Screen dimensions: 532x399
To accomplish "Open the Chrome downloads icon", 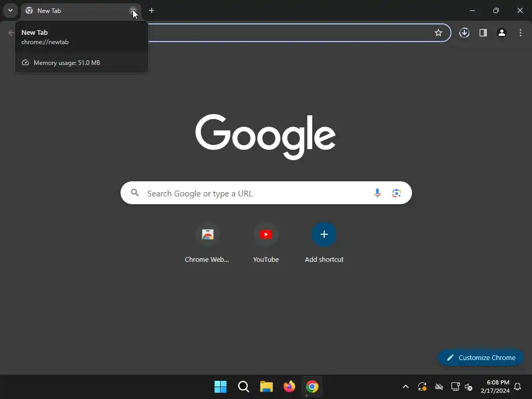I will (464, 33).
